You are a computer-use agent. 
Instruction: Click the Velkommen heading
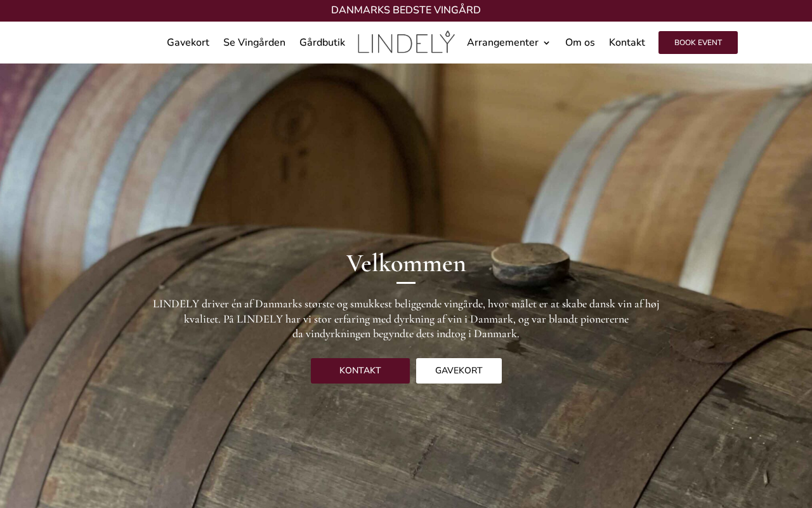click(x=406, y=264)
